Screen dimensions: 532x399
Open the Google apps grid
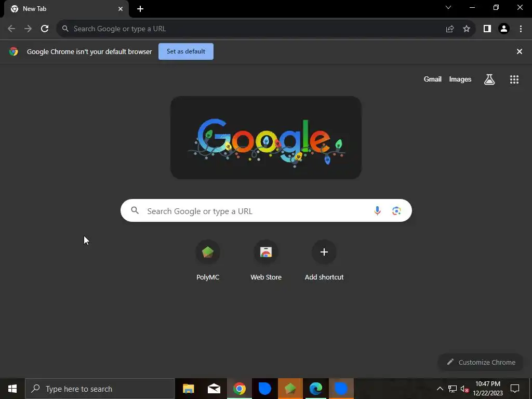point(514,79)
